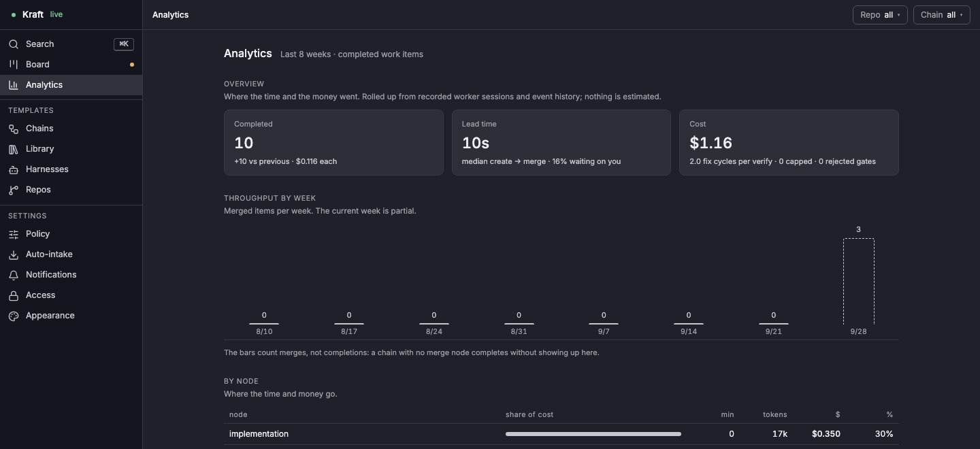Open Appearance settings
Screen dimensions: 980x449
point(71,316)
